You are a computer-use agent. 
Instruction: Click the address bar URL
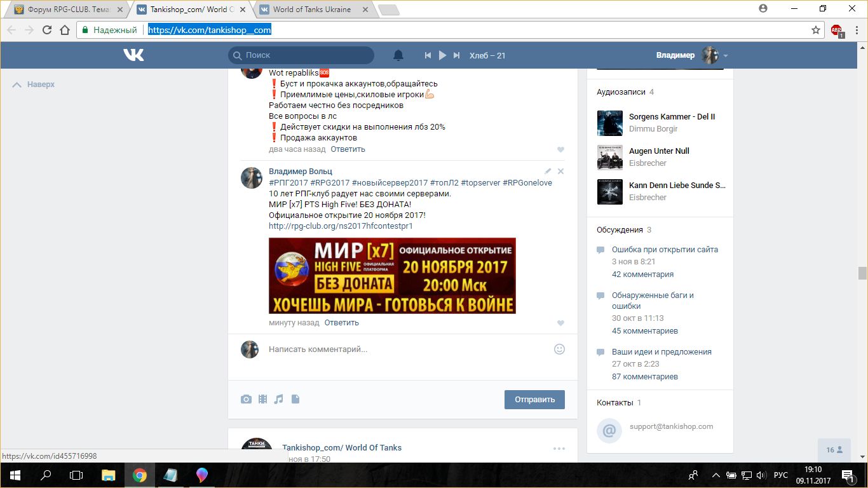point(210,30)
